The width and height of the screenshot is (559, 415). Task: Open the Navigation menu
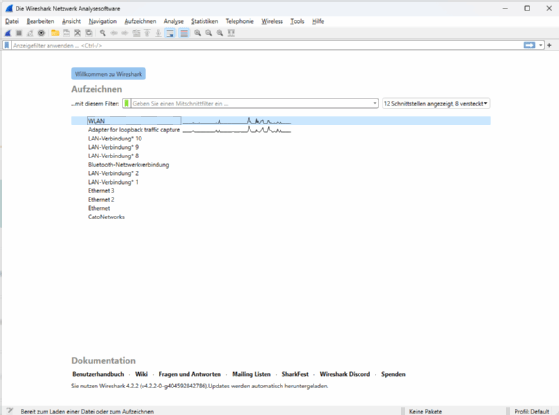pos(103,21)
